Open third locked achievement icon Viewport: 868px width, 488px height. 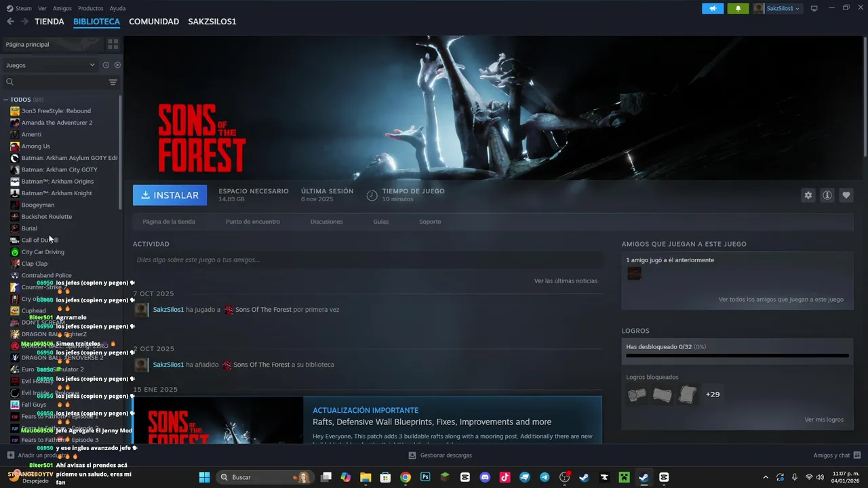[x=687, y=394]
